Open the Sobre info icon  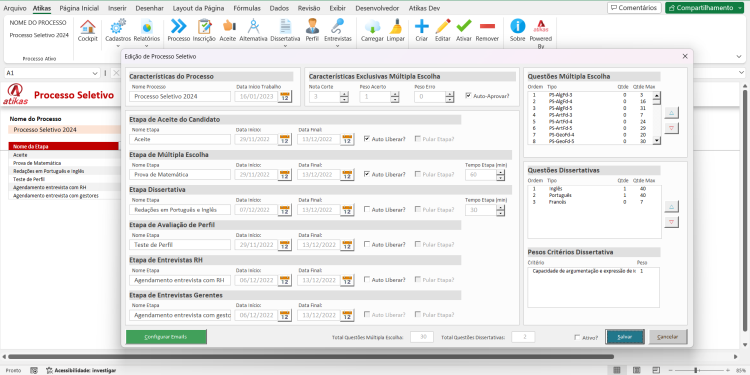(x=518, y=26)
